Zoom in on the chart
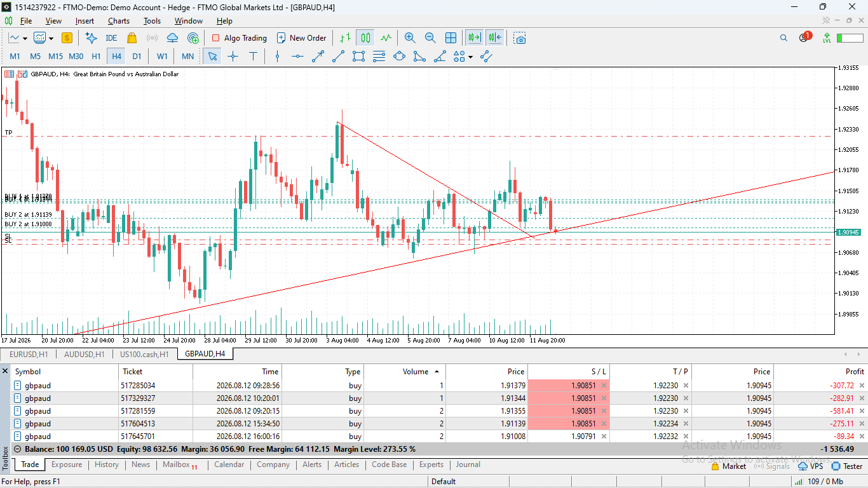Image resolution: width=868 pixels, height=488 pixels. click(x=410, y=38)
